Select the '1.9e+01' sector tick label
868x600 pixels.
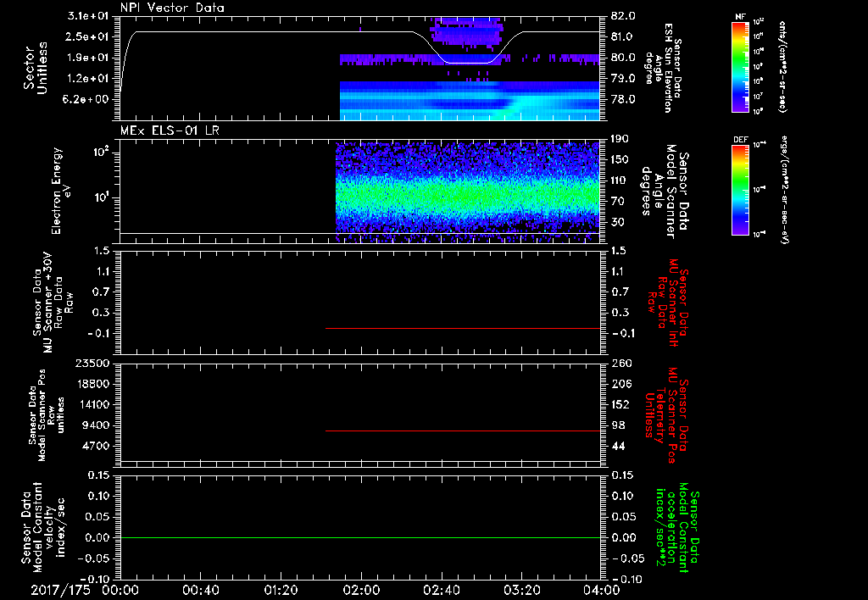coord(88,58)
